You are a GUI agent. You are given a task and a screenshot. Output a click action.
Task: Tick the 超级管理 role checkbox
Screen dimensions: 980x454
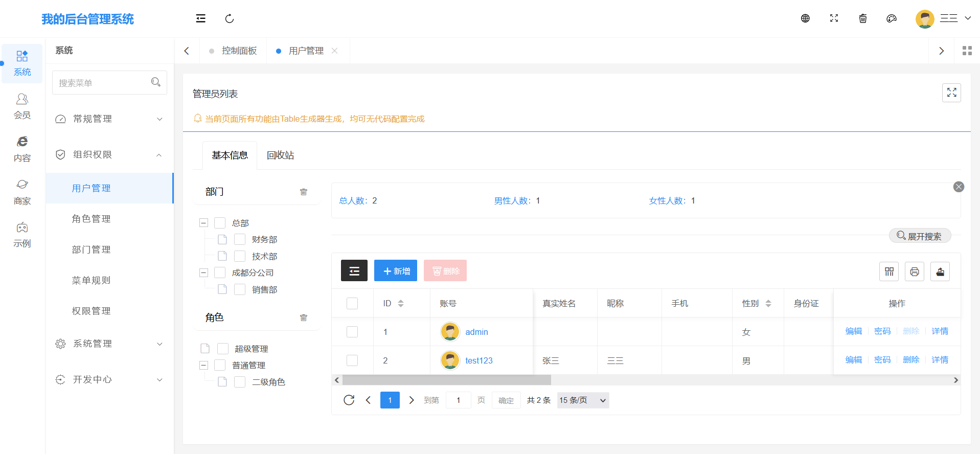[223, 349]
